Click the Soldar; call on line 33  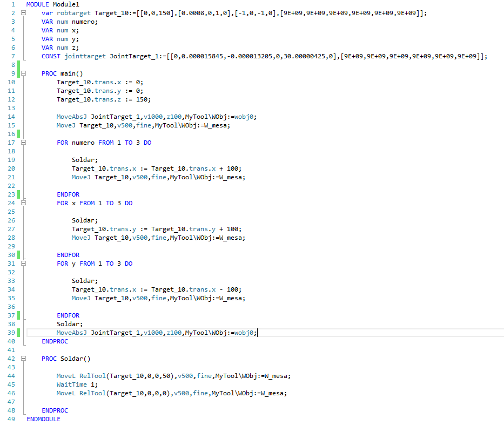[84, 281]
